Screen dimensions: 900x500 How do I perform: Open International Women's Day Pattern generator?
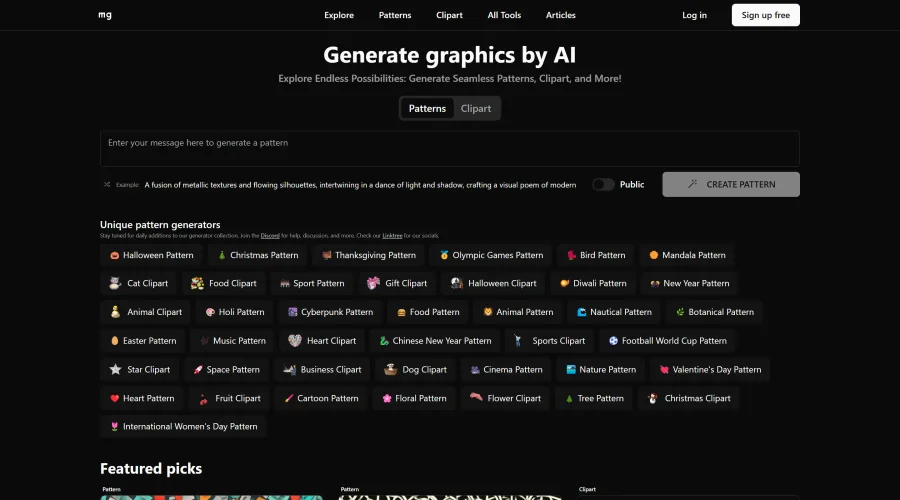coord(183,427)
